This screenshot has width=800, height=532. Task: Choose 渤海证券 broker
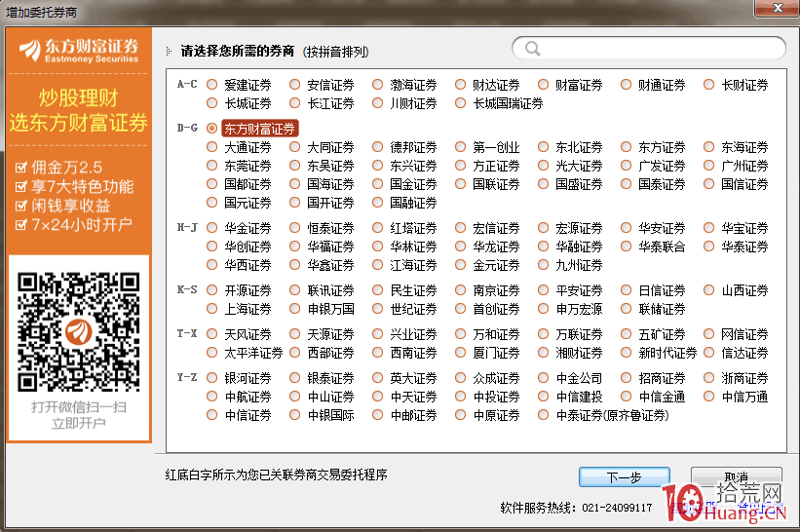[377, 85]
